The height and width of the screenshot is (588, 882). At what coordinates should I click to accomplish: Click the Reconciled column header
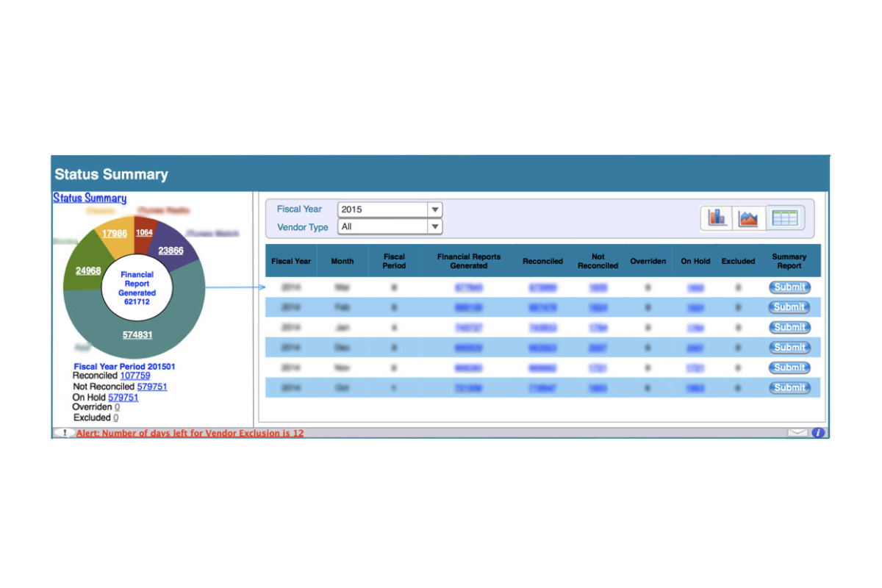tap(543, 261)
